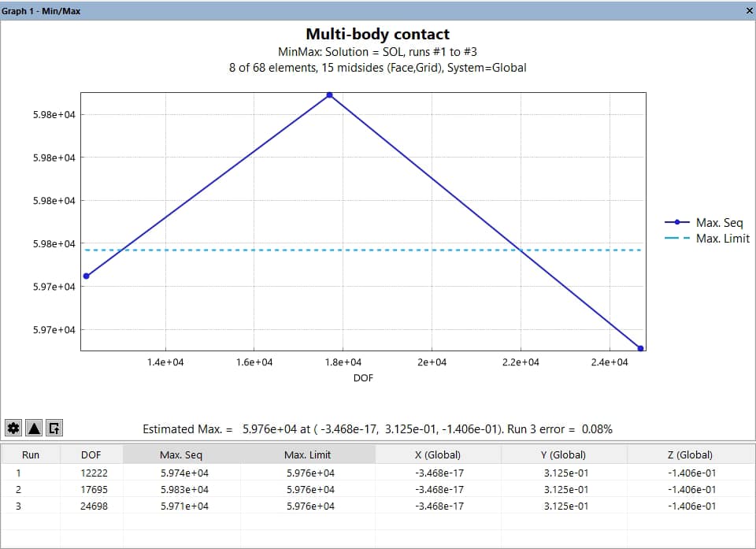Viewport: 756px width, 549px height.
Task: Click the first data point on the curve
Action: [x=86, y=276]
